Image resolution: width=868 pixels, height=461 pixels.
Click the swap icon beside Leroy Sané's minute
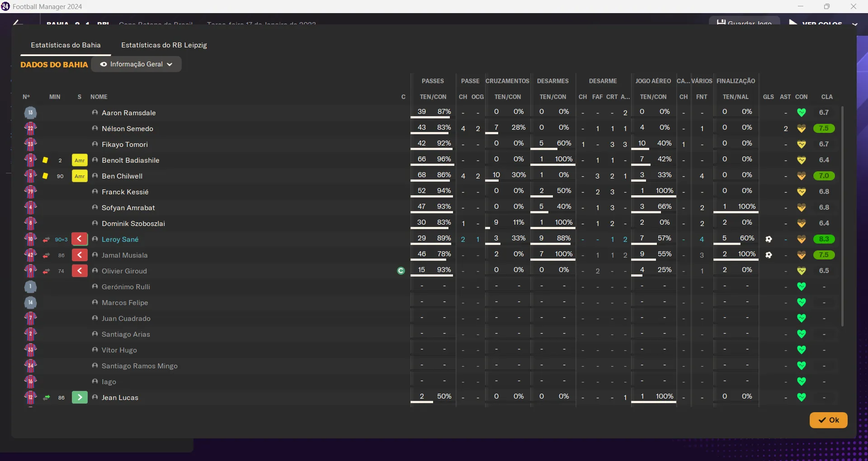(x=46, y=240)
